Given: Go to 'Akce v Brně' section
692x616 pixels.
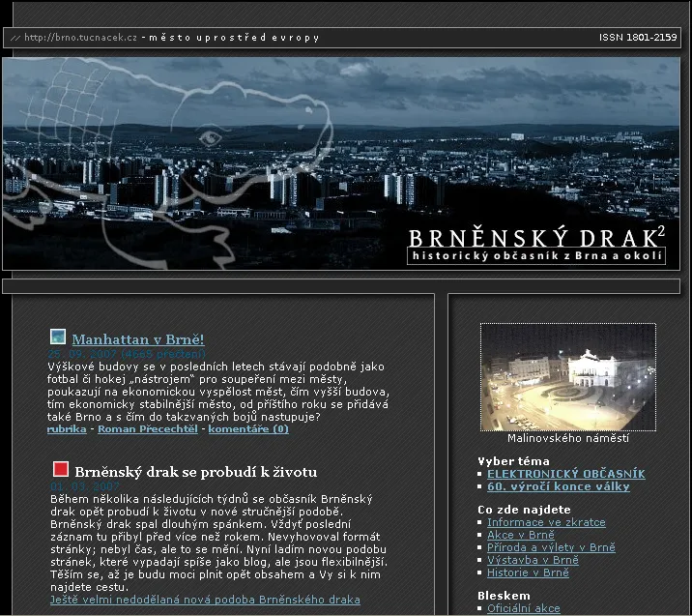Looking at the screenshot, I should (x=520, y=535).
